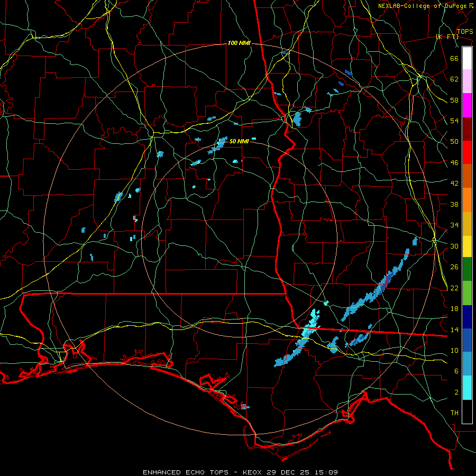Click the diagonal echo streak beside 50 NMI label
The image size is (476, 476).
click(x=218, y=145)
